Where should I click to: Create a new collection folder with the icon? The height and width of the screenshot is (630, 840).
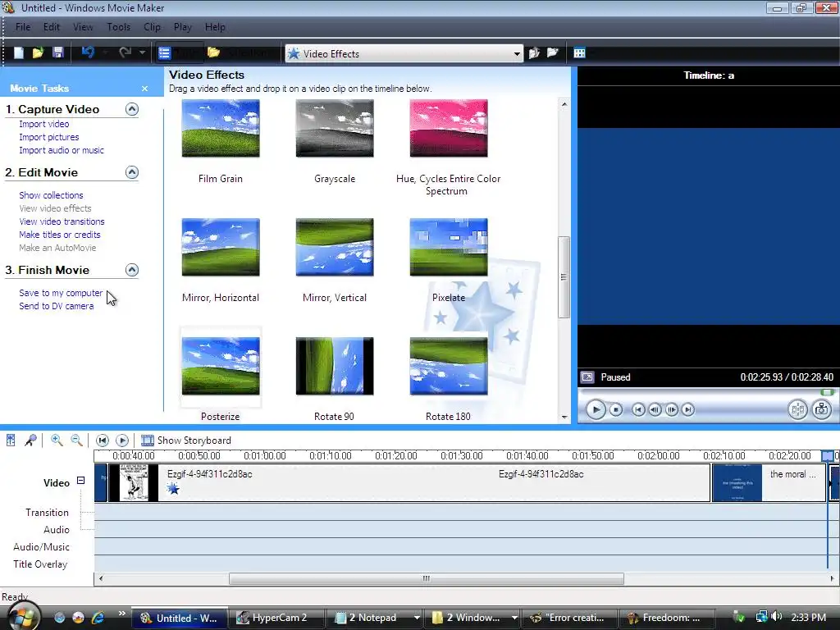point(552,52)
